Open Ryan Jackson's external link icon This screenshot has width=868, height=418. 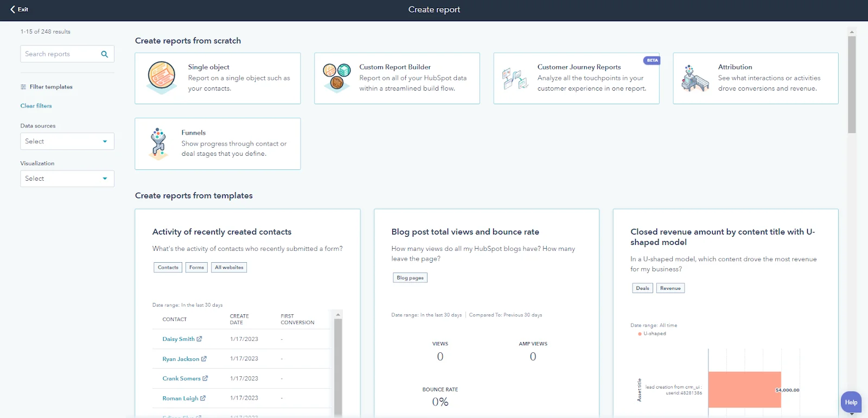tap(204, 359)
